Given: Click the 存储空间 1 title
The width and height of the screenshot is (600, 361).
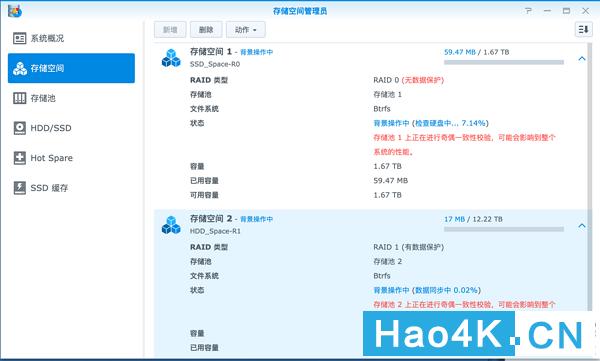Looking at the screenshot, I should (211, 51).
